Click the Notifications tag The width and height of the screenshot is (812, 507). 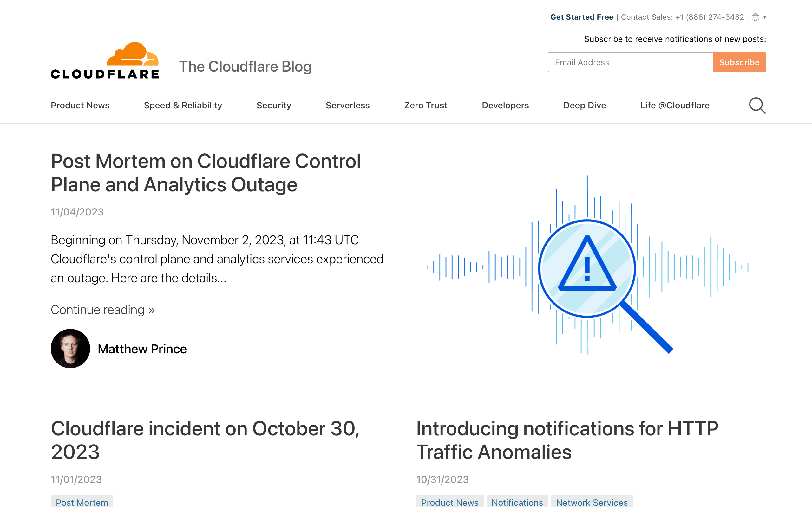tap(517, 502)
